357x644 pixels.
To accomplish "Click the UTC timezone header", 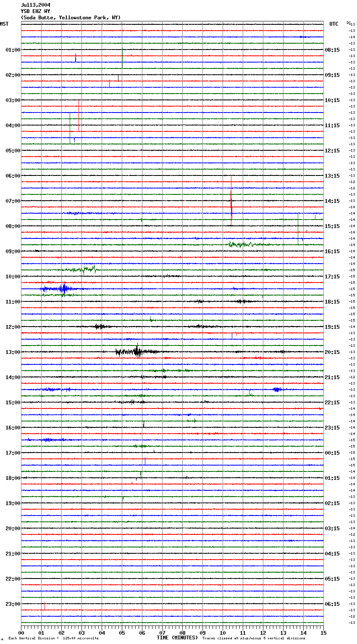I will pyautogui.click(x=334, y=24).
